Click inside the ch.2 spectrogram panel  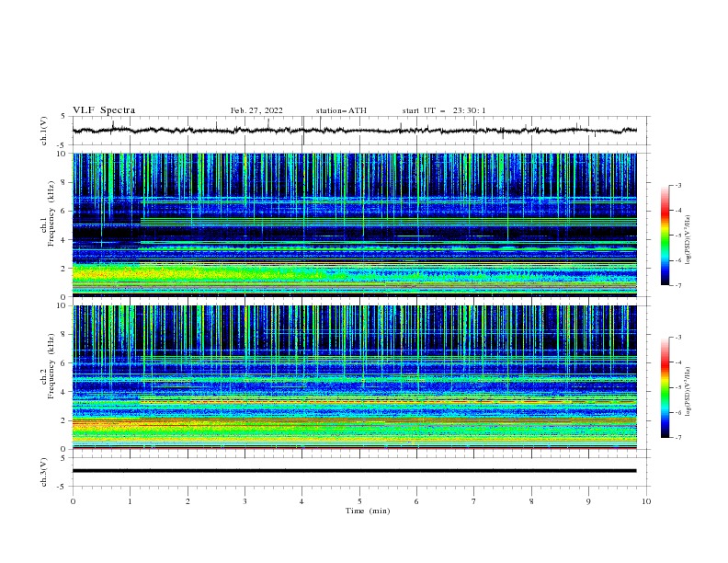[354, 377]
